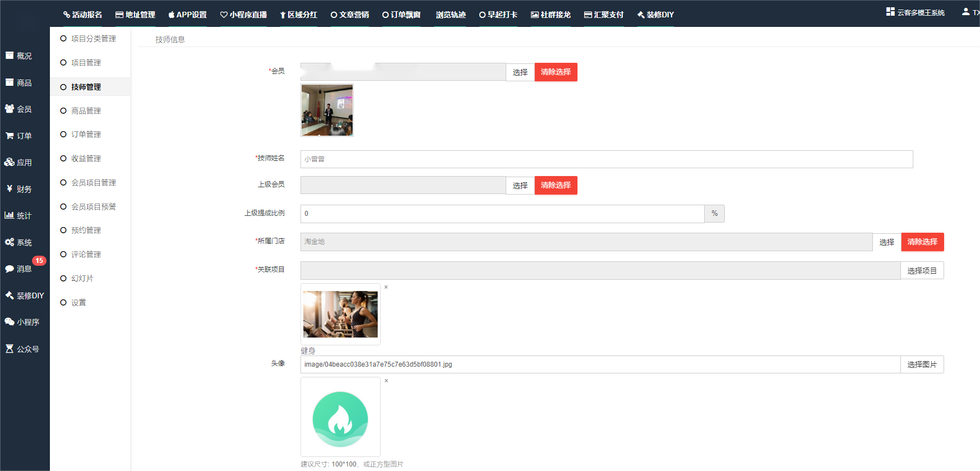Open the 统计 statistics chart icon
Image resolution: width=980 pixels, height=471 pixels.
tap(10, 215)
